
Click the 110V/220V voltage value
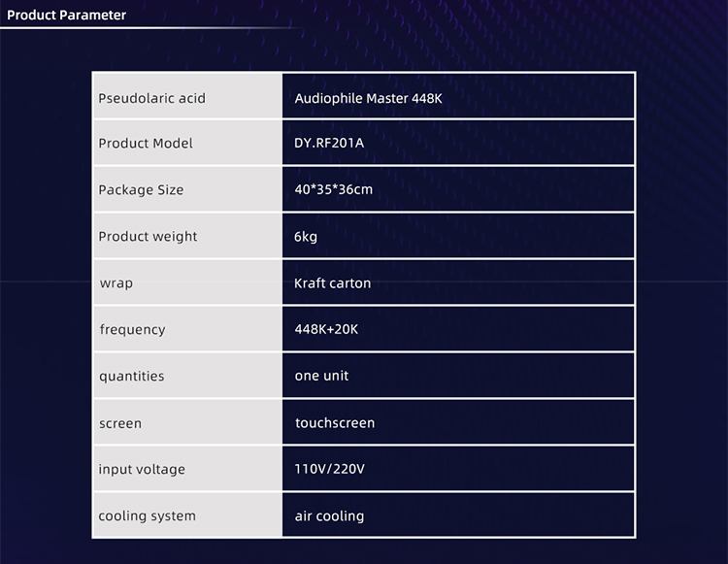pyautogui.click(x=329, y=470)
